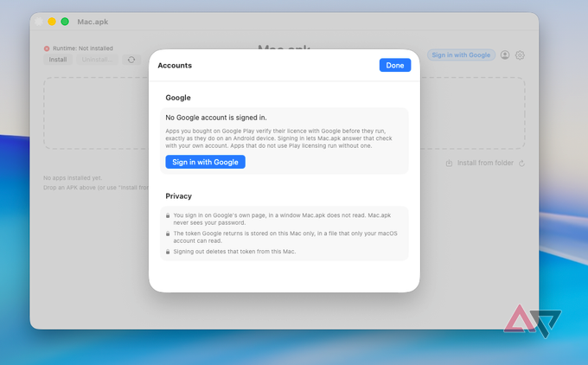This screenshot has width=588, height=365.
Task: Click the green zoom window button
Action: 65,22
